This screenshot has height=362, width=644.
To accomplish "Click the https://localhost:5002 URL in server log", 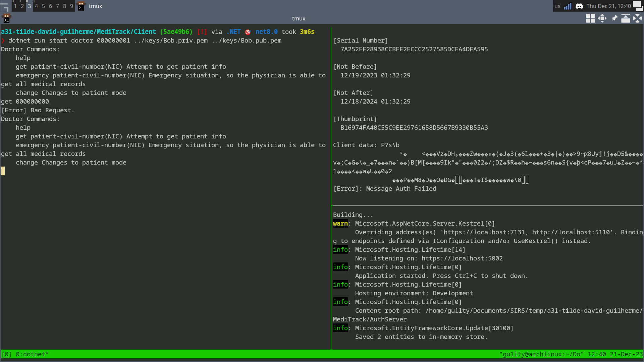I will 462,258.
